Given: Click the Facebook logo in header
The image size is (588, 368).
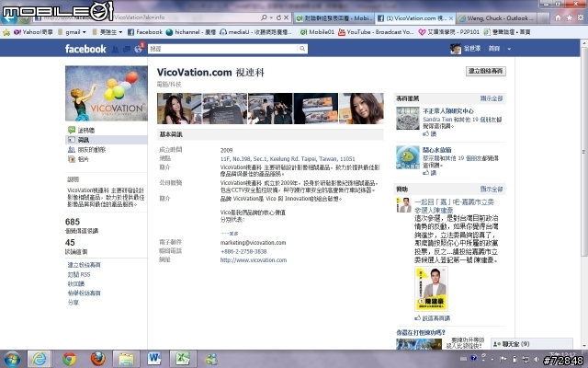Looking at the screenshot, I should click(85, 49).
